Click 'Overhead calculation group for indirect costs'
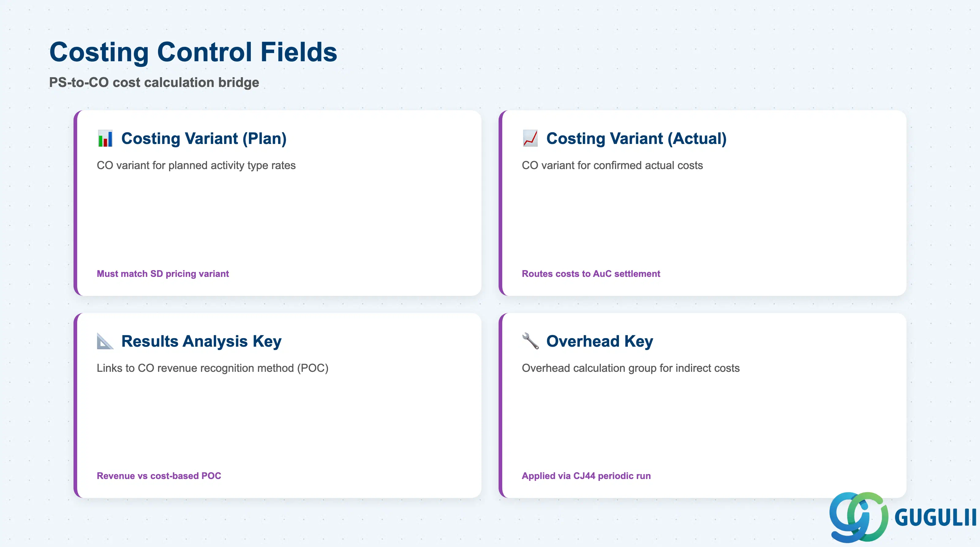 [x=631, y=368]
